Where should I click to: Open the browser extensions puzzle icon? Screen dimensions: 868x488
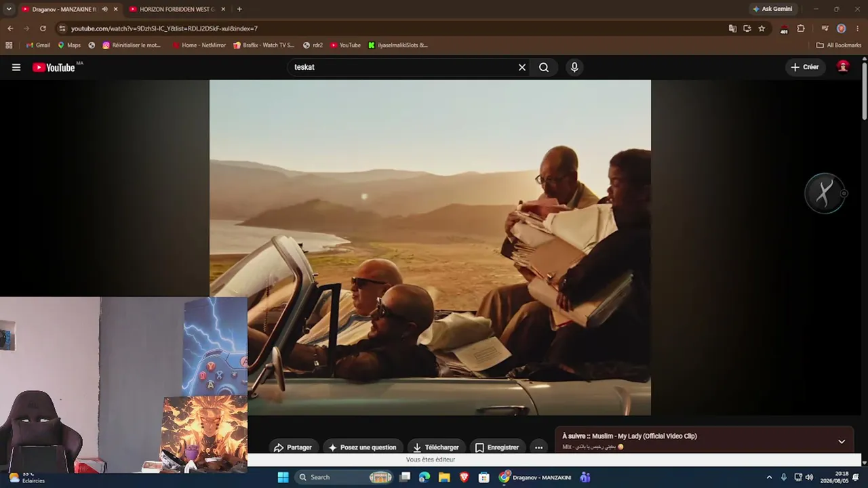pos(801,28)
